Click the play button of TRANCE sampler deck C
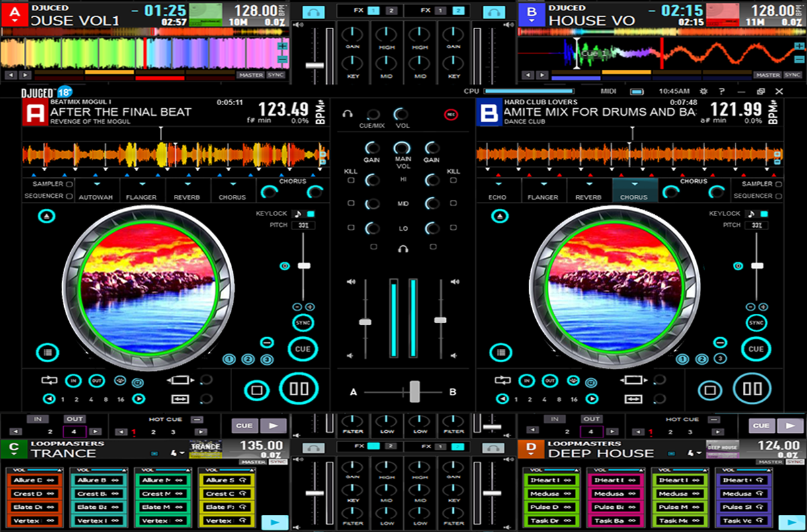This screenshot has height=532, width=807. coord(276,523)
